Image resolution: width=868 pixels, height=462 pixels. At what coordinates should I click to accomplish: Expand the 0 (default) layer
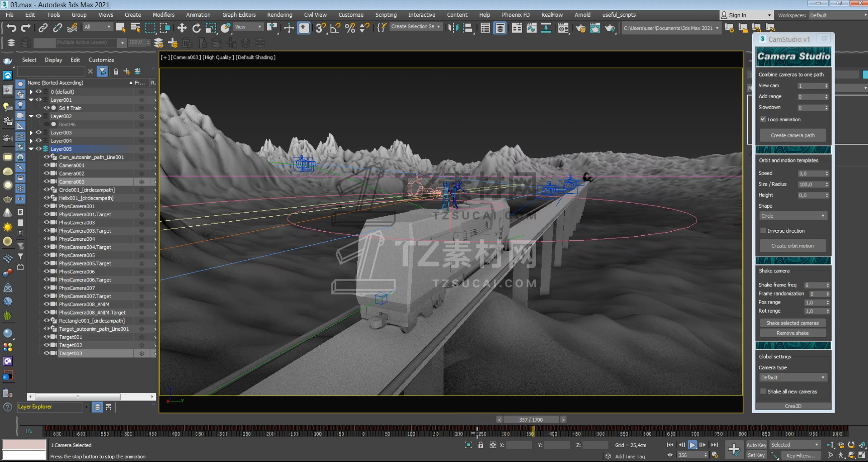click(31, 92)
